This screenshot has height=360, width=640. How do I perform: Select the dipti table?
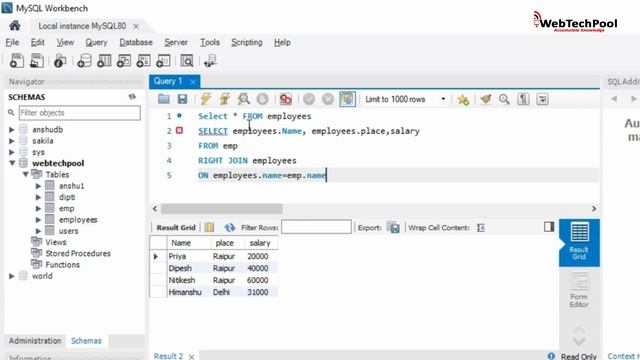coord(67,197)
